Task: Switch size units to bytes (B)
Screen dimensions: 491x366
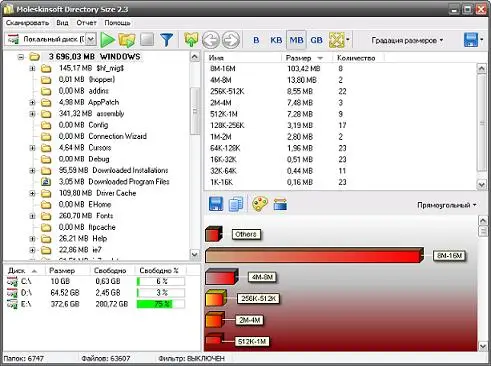Action: click(256, 40)
